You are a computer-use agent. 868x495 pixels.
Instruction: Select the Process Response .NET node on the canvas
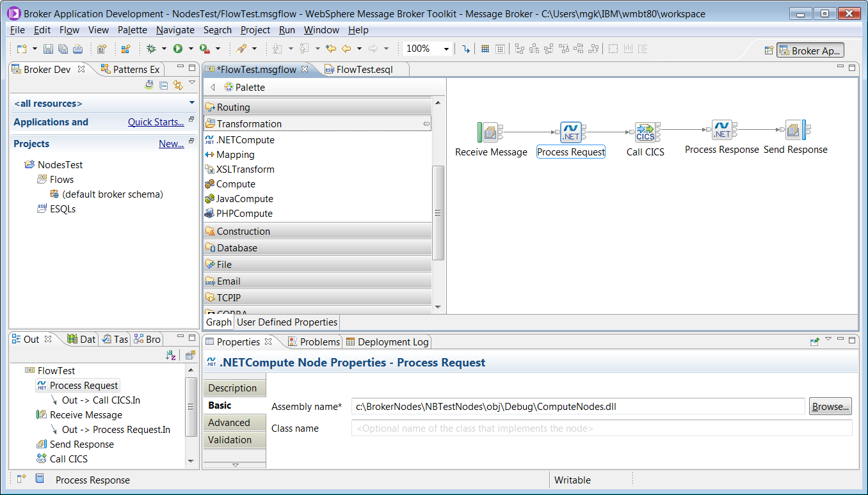(x=722, y=130)
